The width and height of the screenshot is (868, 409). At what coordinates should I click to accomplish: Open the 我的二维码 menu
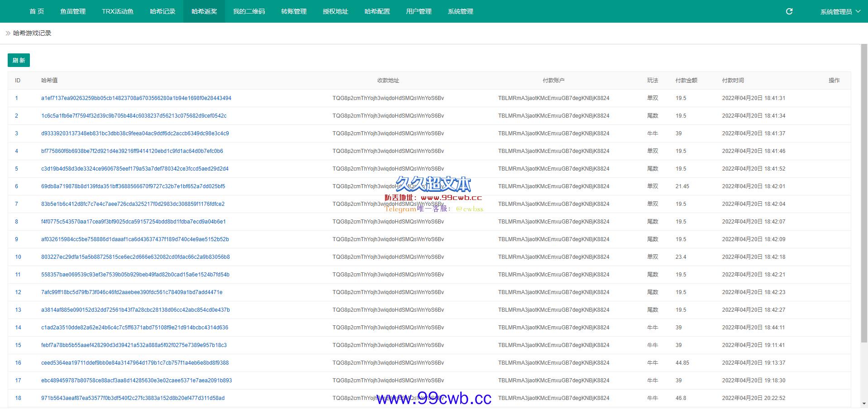click(x=249, y=11)
